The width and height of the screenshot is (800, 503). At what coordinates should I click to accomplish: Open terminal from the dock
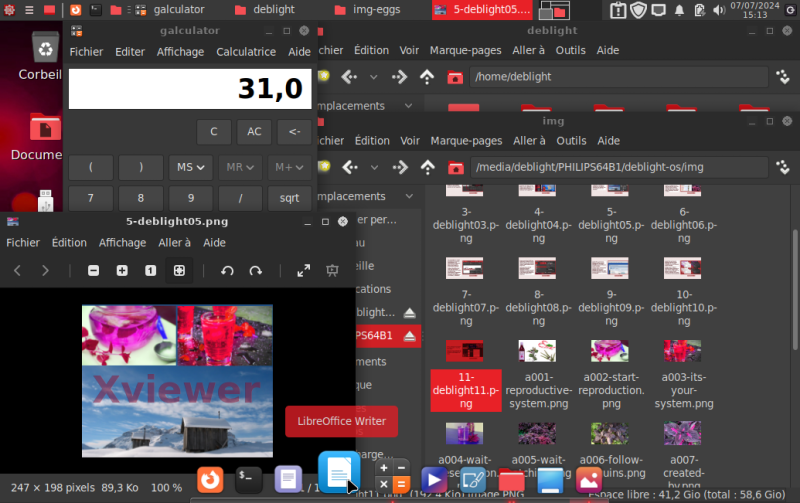coord(249,479)
